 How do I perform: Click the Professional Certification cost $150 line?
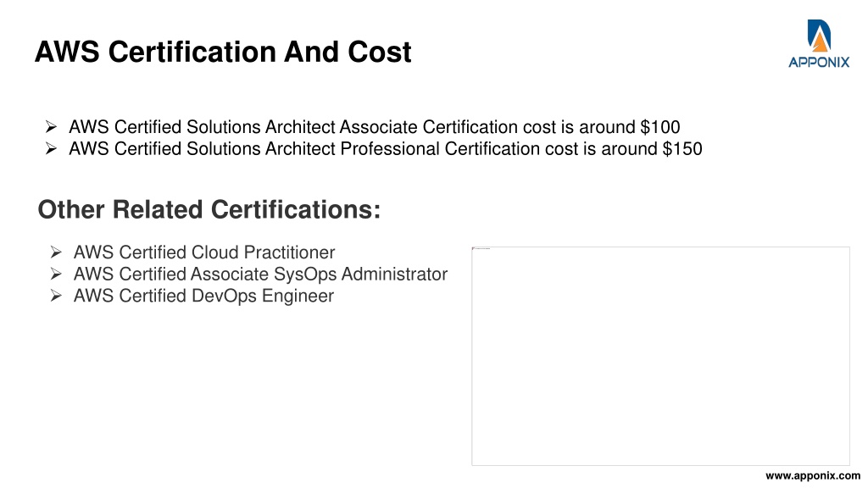[386, 149]
